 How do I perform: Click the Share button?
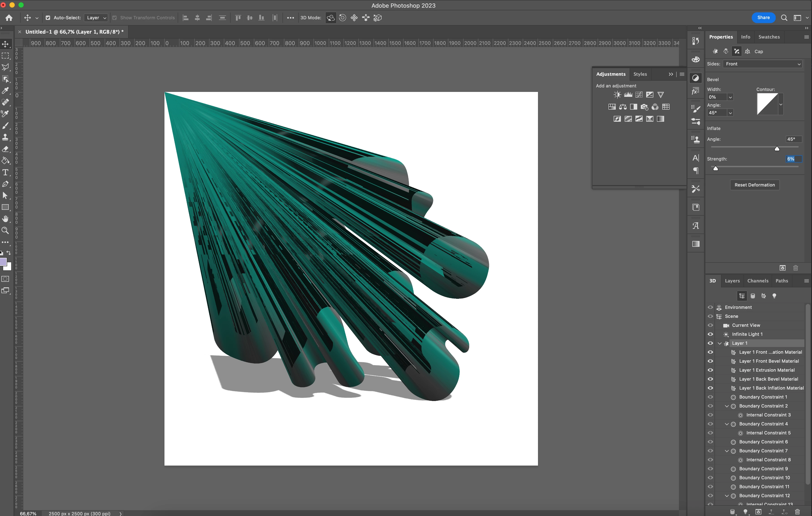coord(763,18)
